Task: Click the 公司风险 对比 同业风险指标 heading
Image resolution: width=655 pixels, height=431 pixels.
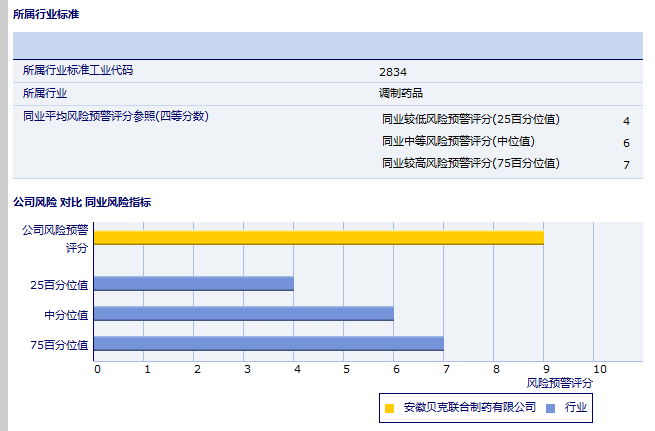Action: pyautogui.click(x=82, y=202)
